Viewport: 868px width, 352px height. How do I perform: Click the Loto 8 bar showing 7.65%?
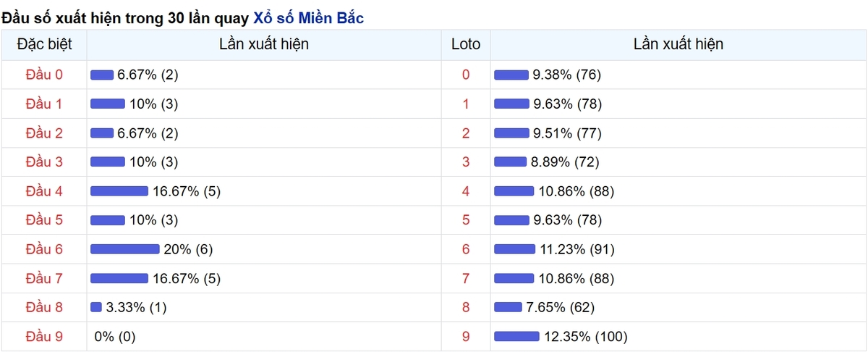click(508, 307)
